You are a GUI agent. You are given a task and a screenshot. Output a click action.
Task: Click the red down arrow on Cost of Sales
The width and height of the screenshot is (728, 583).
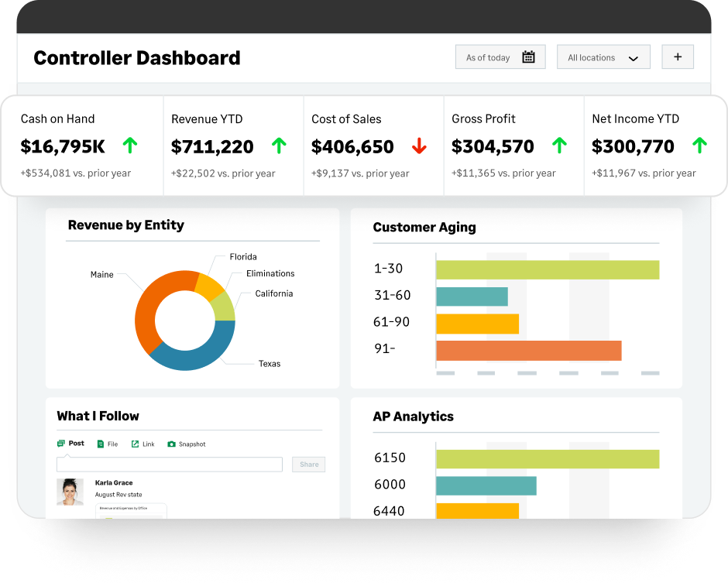(419, 146)
